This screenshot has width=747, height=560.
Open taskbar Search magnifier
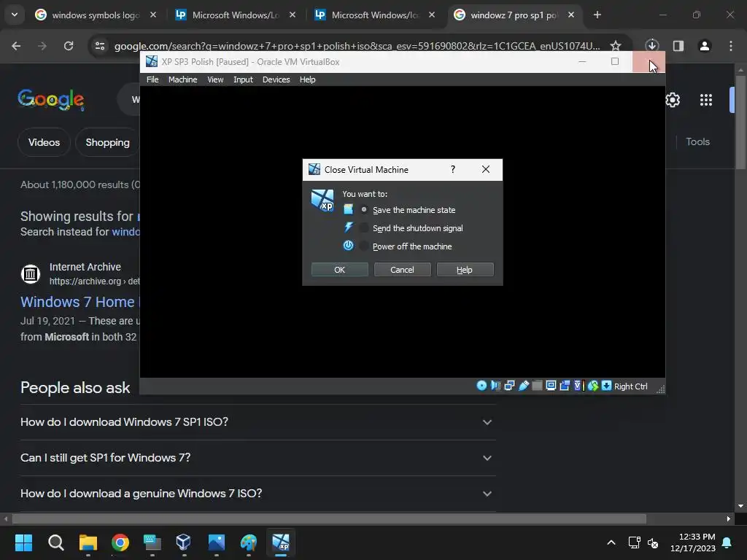click(55, 542)
